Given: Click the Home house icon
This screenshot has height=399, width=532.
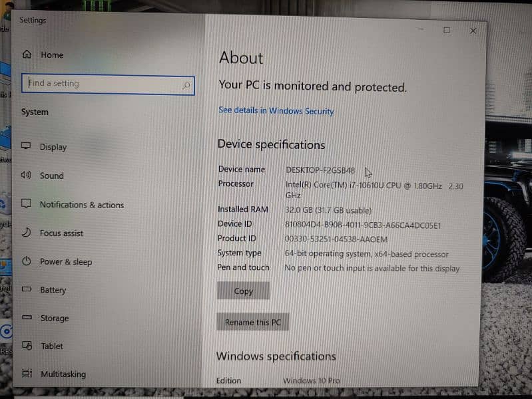Looking at the screenshot, I should [x=27, y=55].
